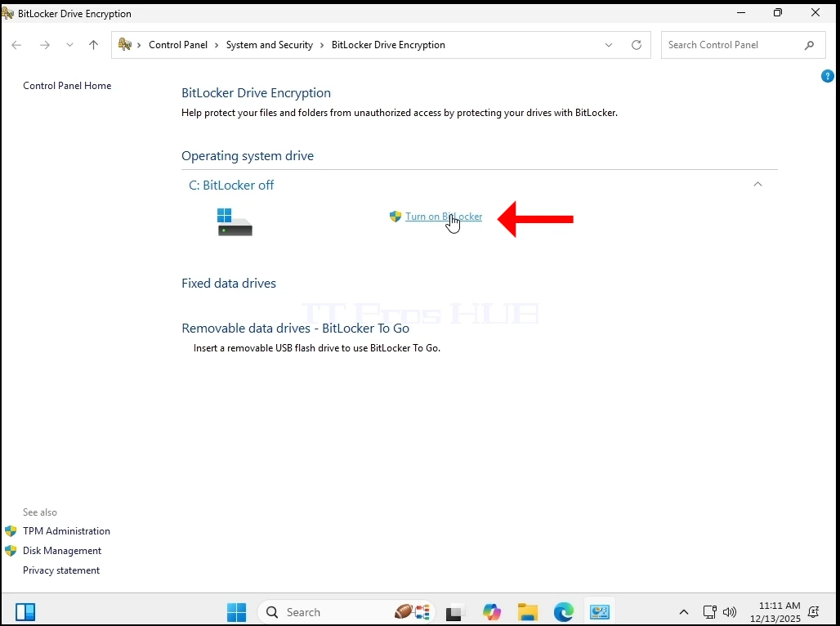Go to Control Panel Home
840x626 pixels.
(67, 86)
